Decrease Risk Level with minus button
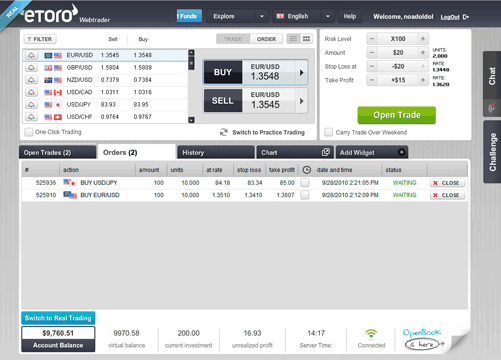Image resolution: width=501 pixels, height=360 pixels. tap(372, 39)
